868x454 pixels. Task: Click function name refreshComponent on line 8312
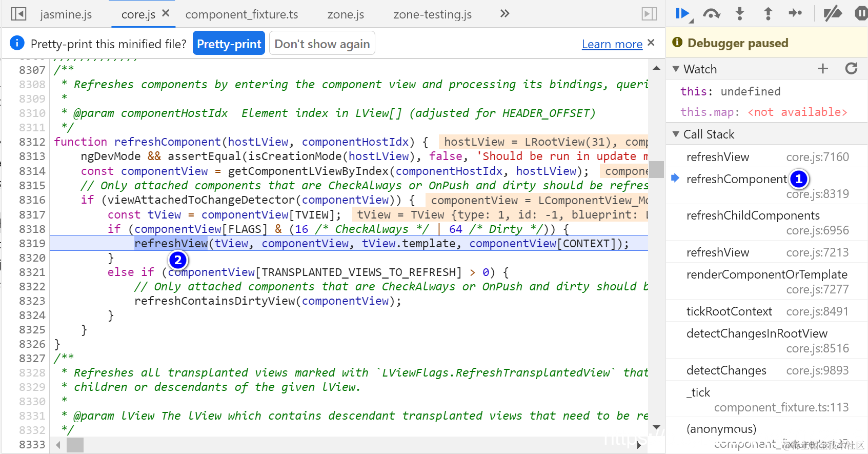(x=167, y=142)
